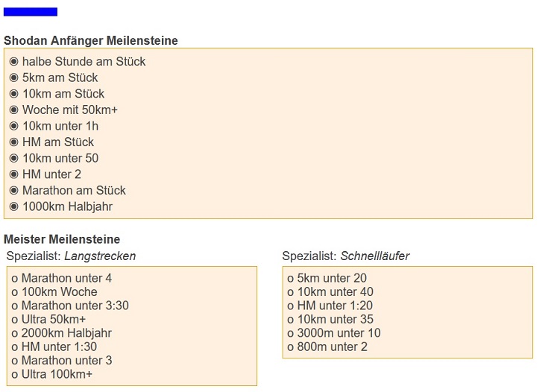This screenshot has width=557, height=392.
Task: Click bullet icon beside 'HM unter 2'
Action: (13, 174)
